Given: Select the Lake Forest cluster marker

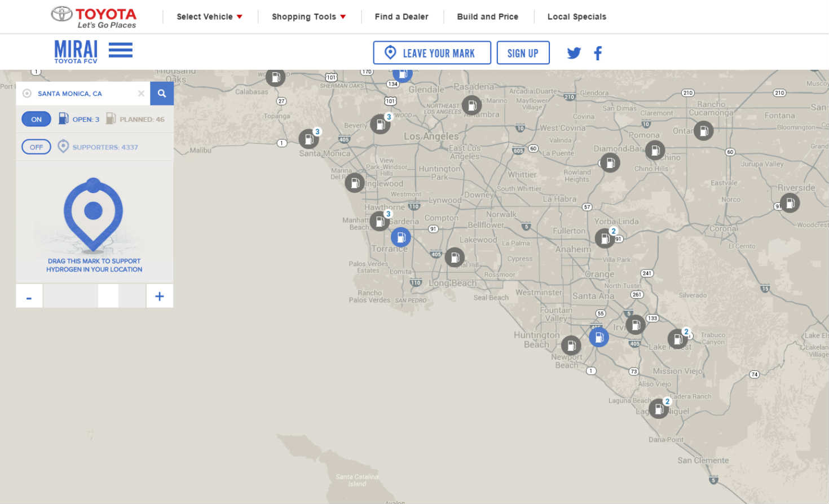Looking at the screenshot, I should [x=678, y=339].
